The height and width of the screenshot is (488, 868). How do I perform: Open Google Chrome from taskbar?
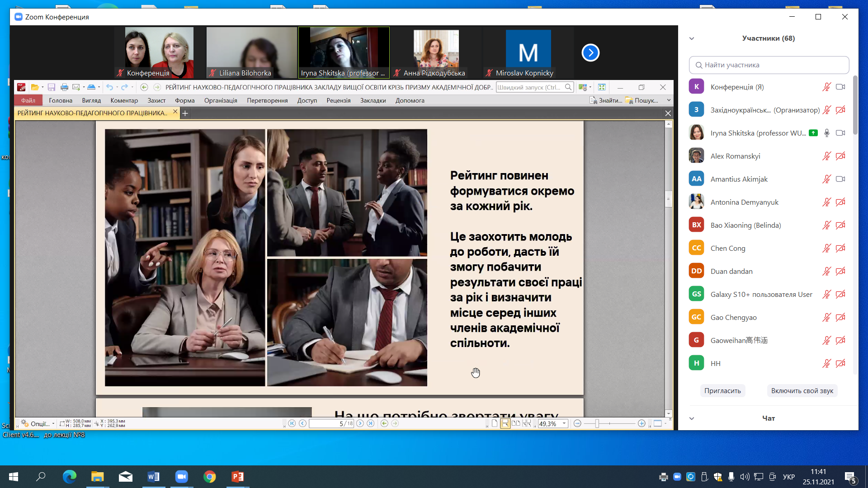[x=209, y=477]
